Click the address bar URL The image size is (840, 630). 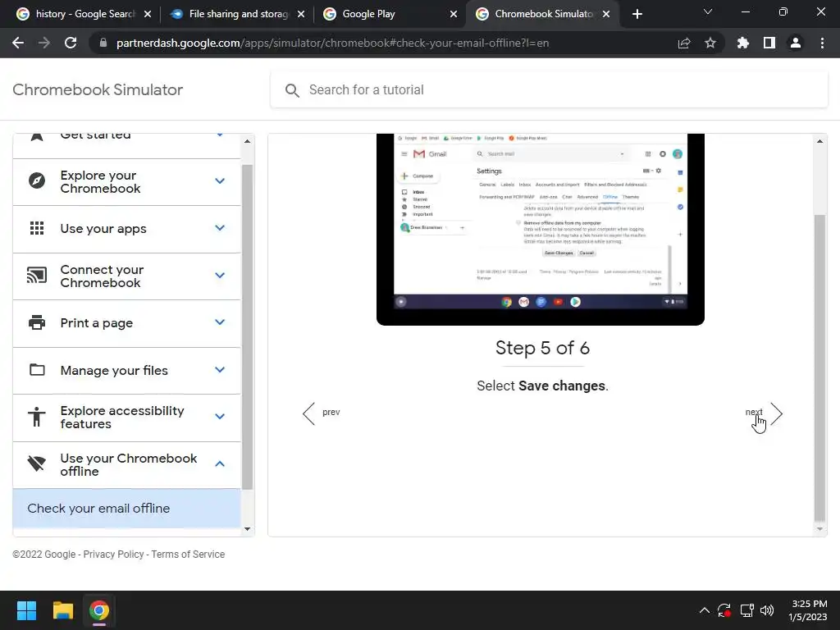pos(333,43)
